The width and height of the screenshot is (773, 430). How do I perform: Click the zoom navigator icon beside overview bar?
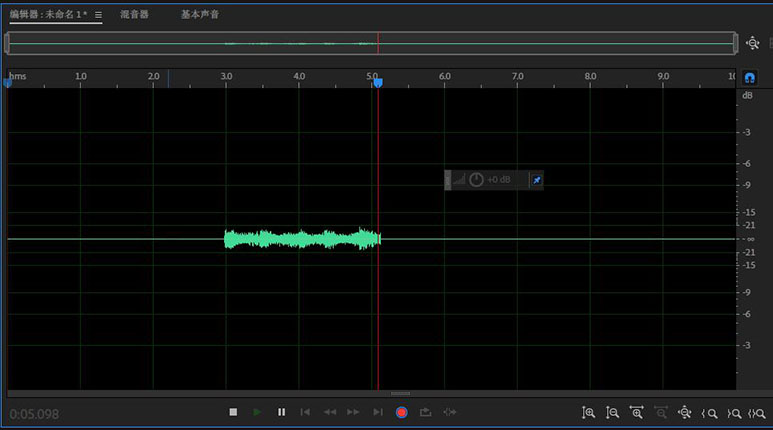[x=752, y=43]
